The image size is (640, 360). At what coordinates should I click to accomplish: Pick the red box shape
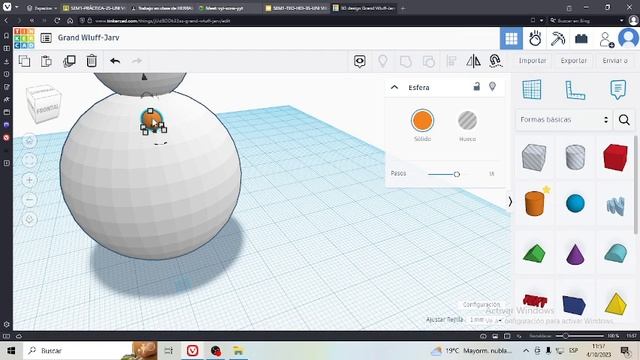click(x=615, y=157)
